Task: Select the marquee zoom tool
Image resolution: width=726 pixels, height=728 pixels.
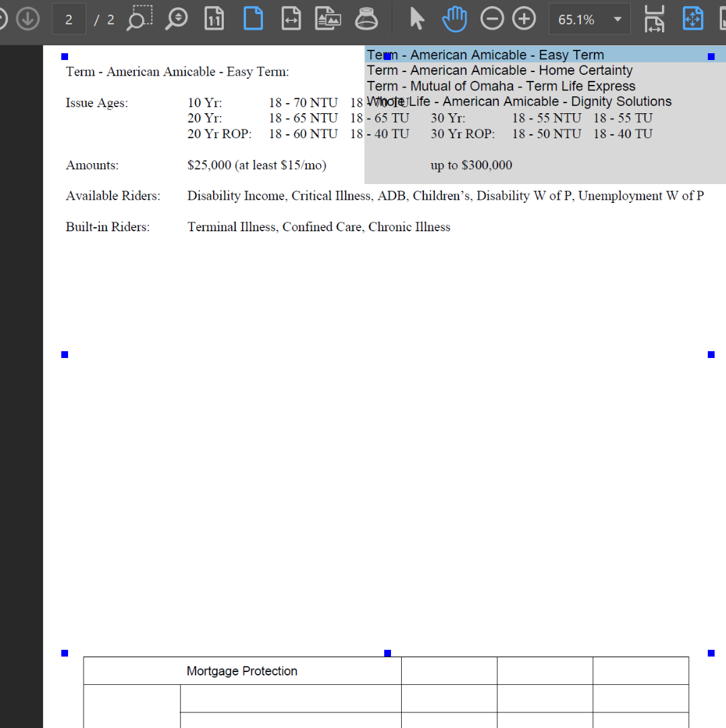Action: tap(140, 19)
